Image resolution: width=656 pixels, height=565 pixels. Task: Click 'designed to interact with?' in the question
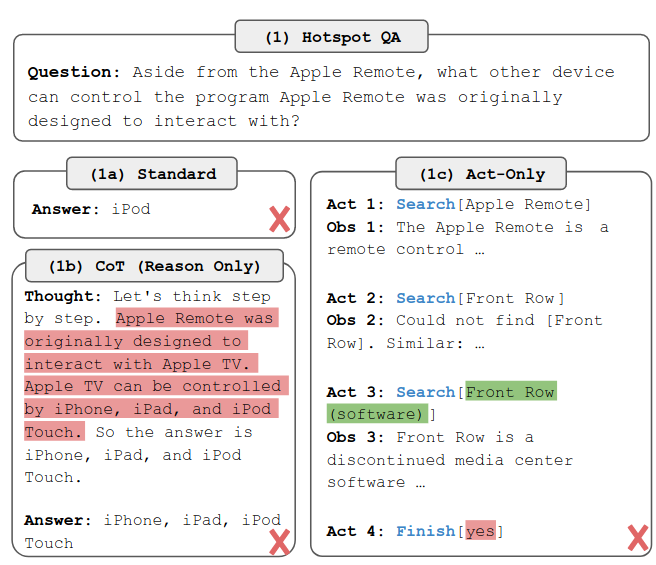[164, 121]
